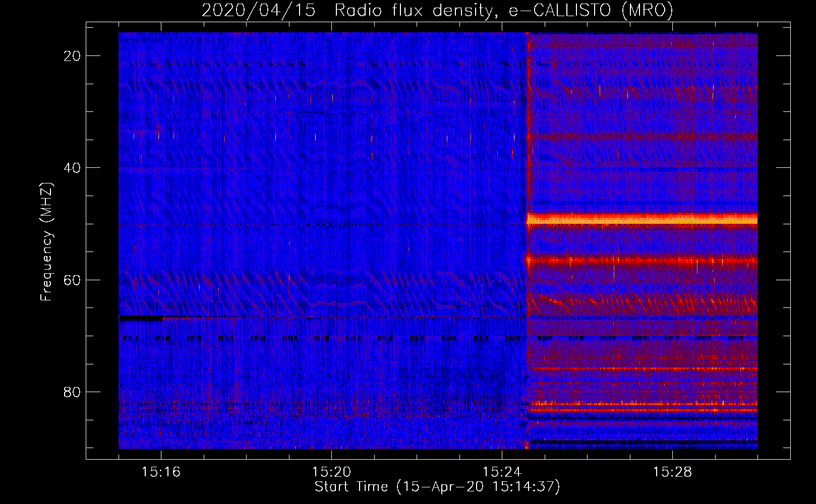Screen dimensions: 816x504
Task: Click the '15:20' time tick label
Action: 331,472
